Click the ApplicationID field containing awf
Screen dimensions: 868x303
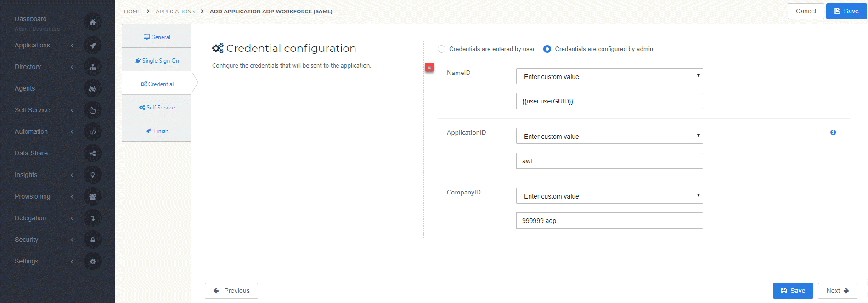(x=609, y=160)
